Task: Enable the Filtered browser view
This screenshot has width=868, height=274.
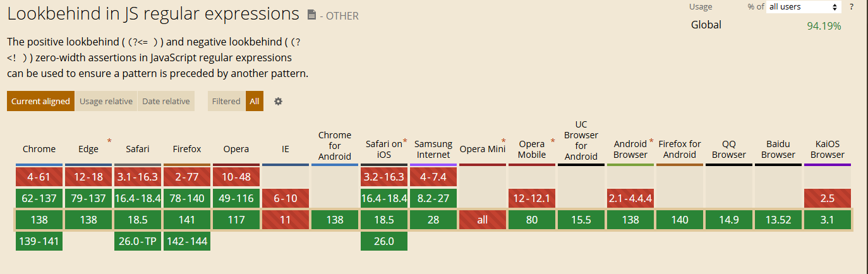Action: 226,101
